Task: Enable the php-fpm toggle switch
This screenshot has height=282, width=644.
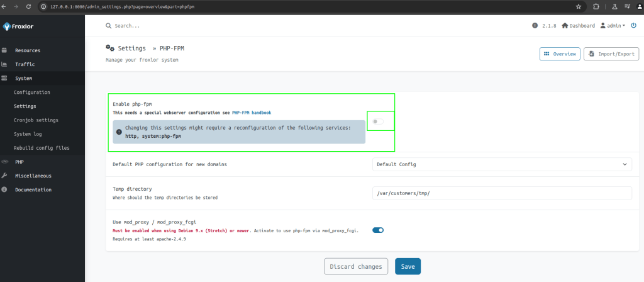Action: tap(378, 121)
